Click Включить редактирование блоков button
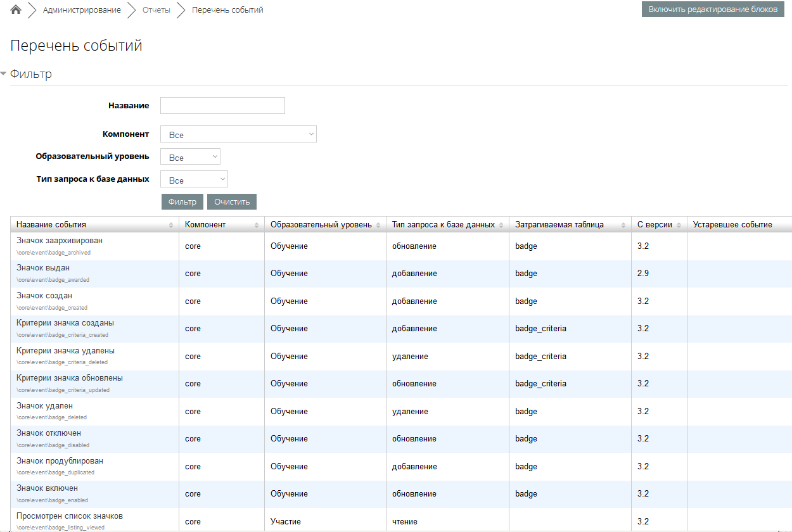The image size is (792, 532). tap(712, 9)
